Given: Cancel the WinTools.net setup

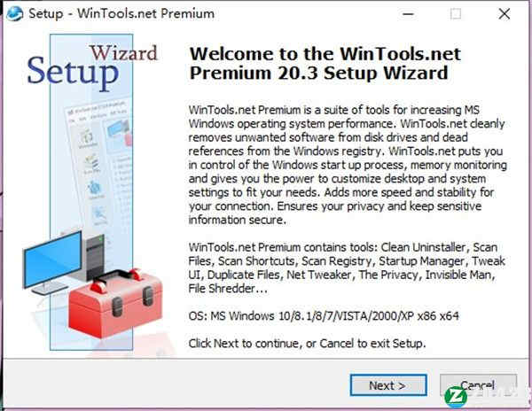Looking at the screenshot, I should point(478,385).
